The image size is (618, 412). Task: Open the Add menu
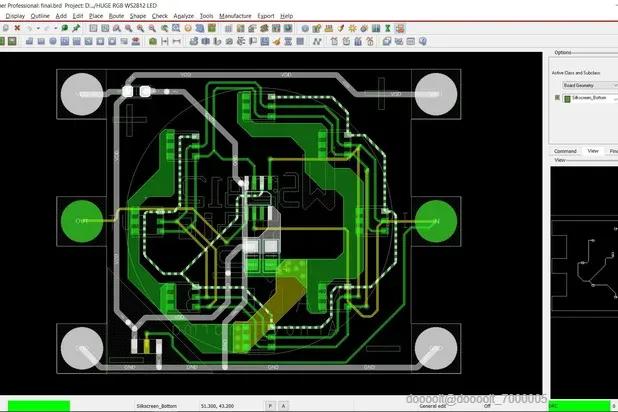(x=61, y=16)
